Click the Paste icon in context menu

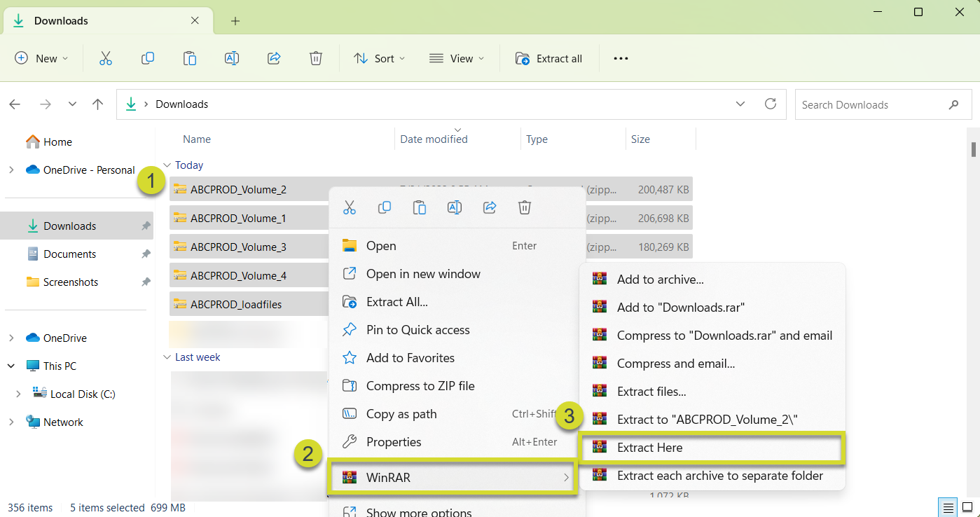coord(420,207)
